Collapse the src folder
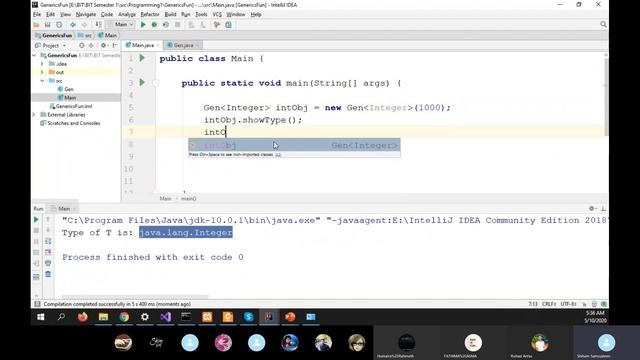 42,81
